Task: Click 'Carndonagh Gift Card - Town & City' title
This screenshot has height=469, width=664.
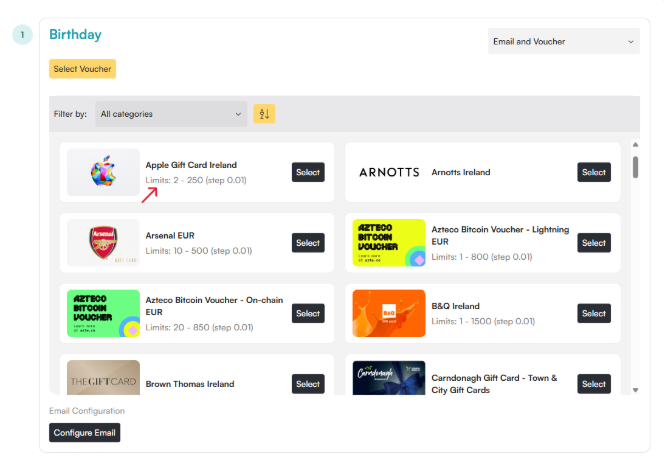Action: coord(494,384)
